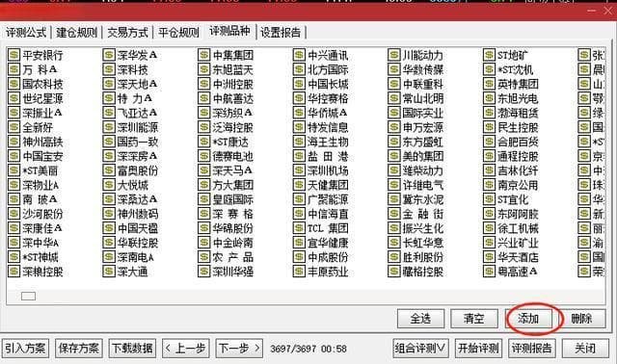Select the stock TCL 集团
Viewport: 617px width, 364px height.
pos(328,228)
